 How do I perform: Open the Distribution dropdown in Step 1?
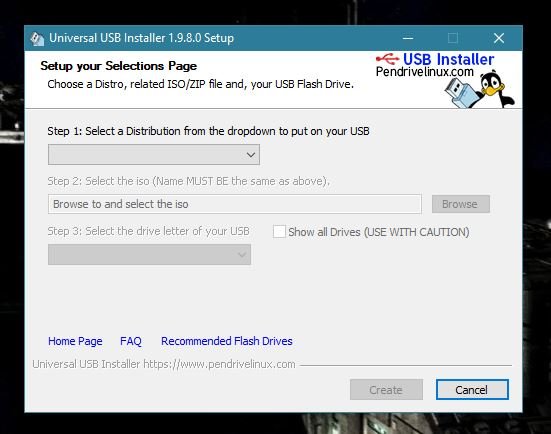tap(154, 155)
